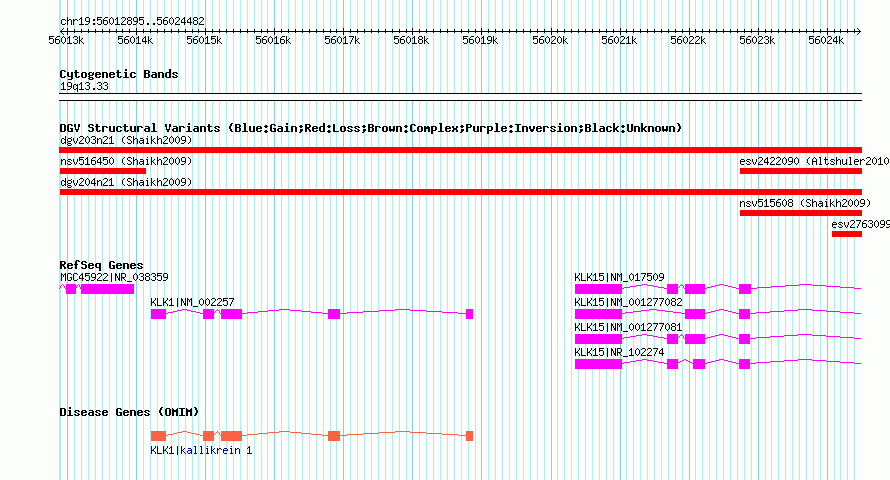
Task: Click the last magenta exon of KLK1 NM_002257
Action: [469, 314]
